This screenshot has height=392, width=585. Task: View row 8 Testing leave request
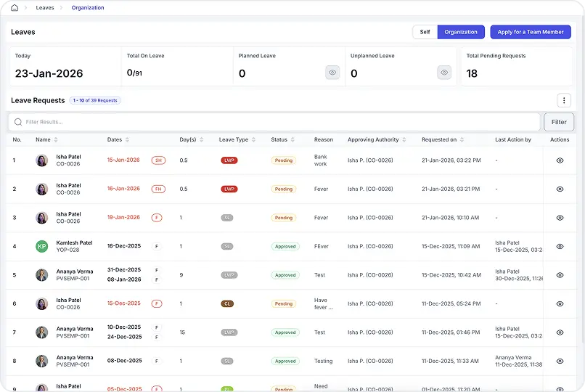560,361
